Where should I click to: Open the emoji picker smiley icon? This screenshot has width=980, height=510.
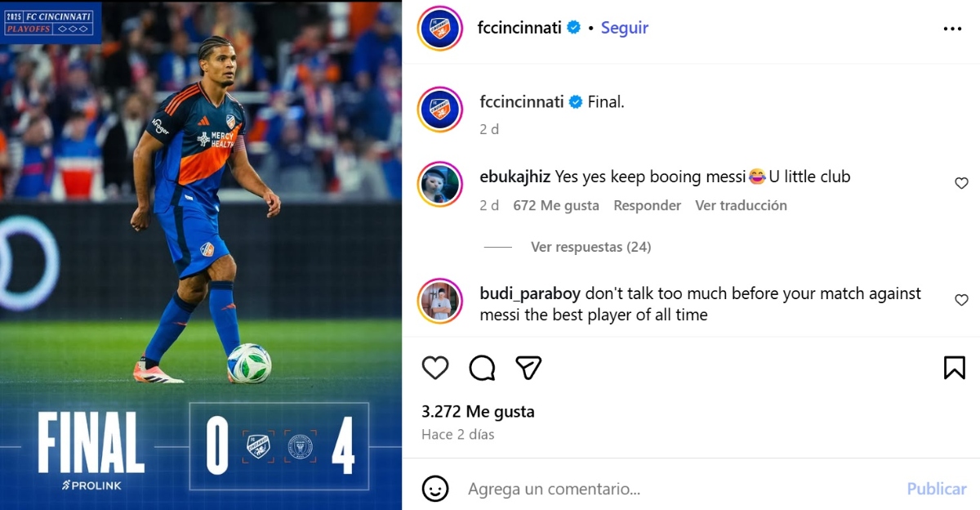point(435,489)
